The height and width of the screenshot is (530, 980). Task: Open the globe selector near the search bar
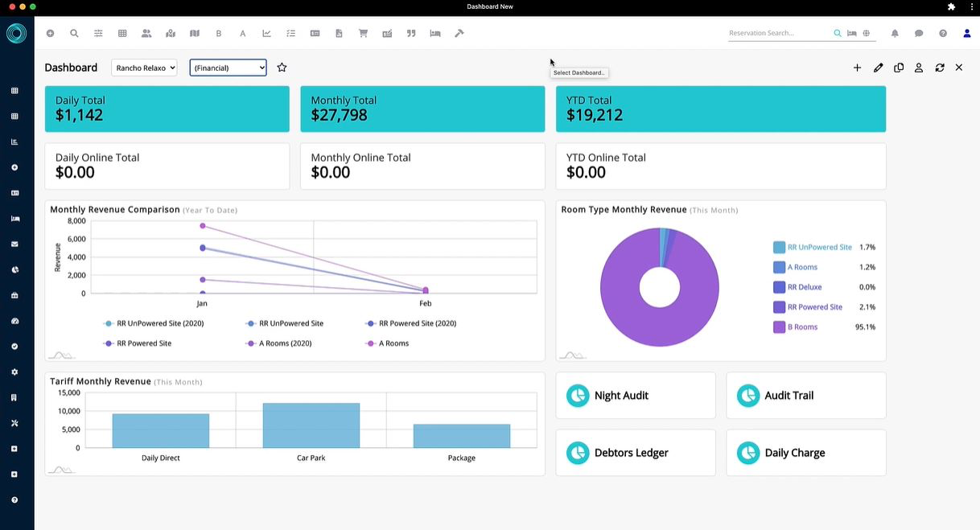coord(867,33)
